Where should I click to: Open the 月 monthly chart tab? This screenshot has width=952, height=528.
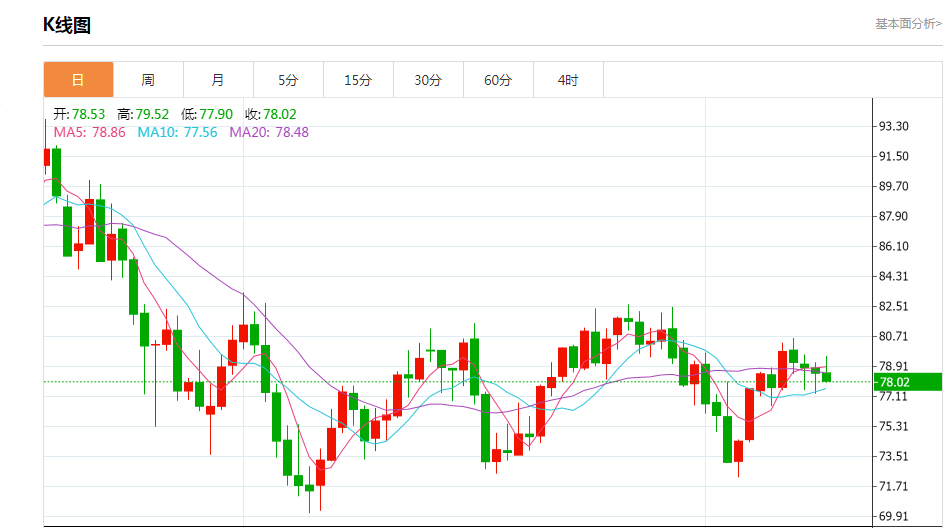tap(218, 80)
